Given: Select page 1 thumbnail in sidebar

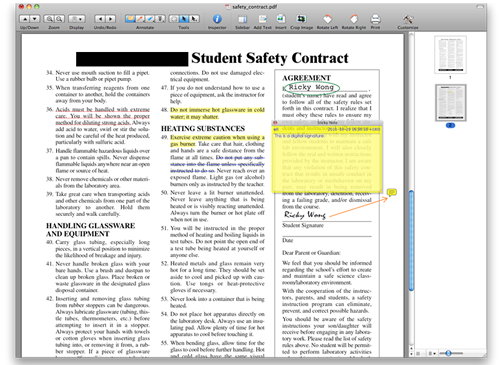Looking at the screenshot, I should [450, 55].
